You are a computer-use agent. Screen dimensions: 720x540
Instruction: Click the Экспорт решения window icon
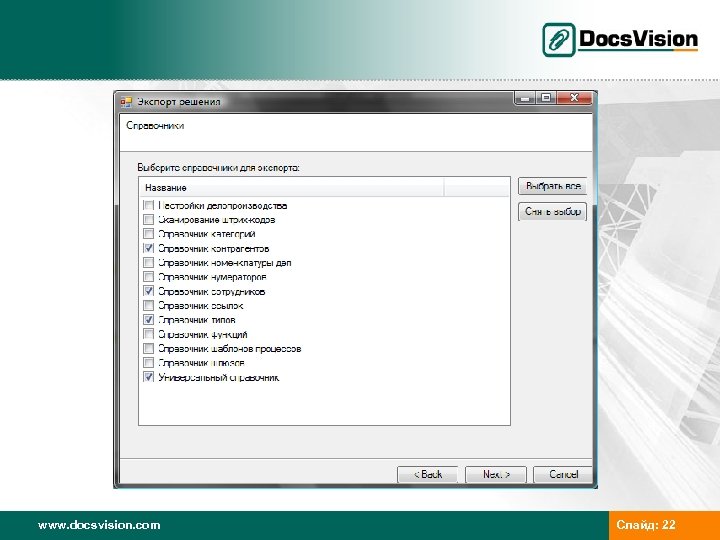[126, 101]
